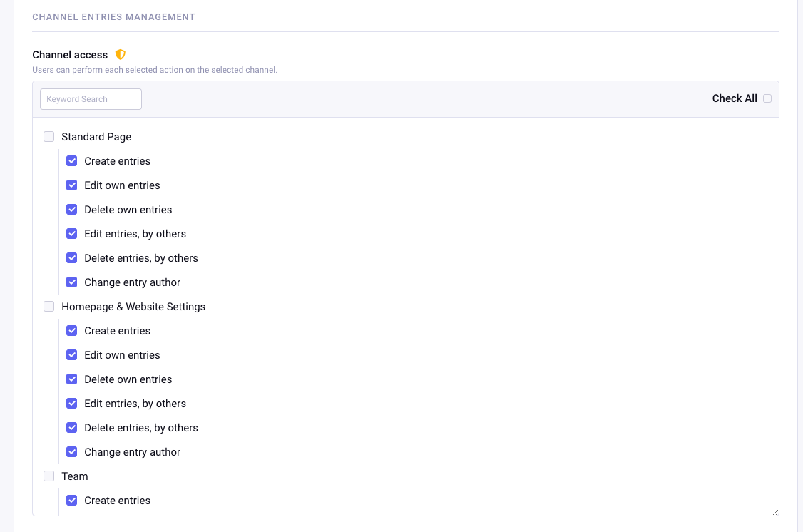The image size is (803, 532).
Task: Tick the Check All checkbox
Action: [x=767, y=98]
